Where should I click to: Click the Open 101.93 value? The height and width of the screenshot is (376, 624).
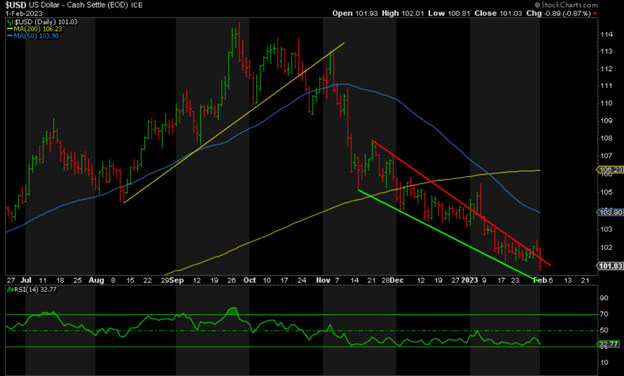click(x=355, y=14)
